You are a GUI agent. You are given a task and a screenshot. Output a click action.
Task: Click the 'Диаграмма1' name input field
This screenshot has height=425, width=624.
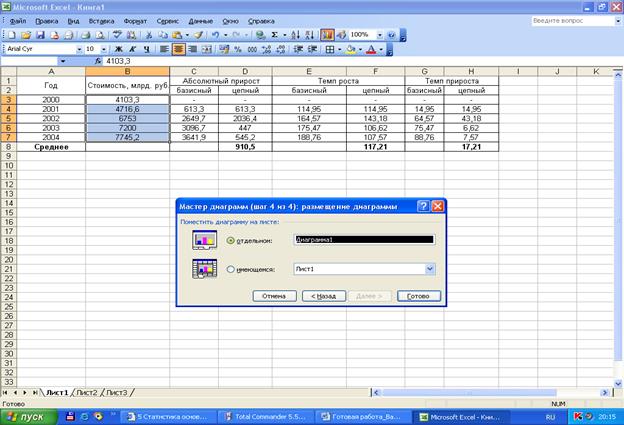pos(363,240)
